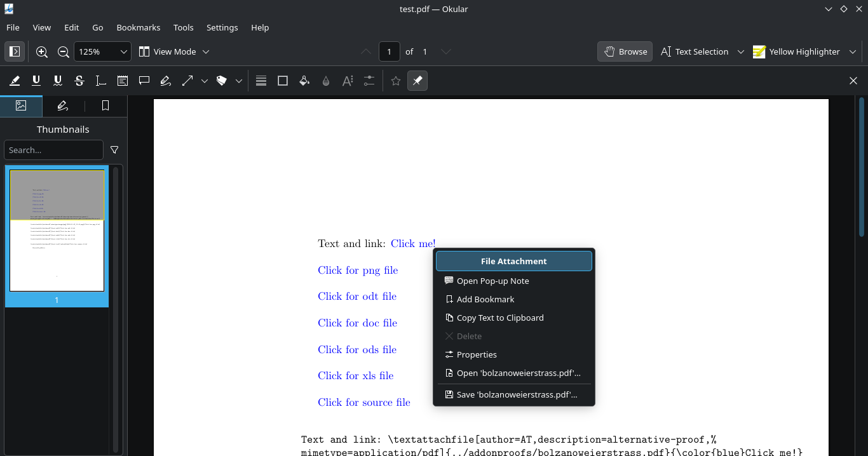Select the Strike out annotation tool
The height and width of the screenshot is (456, 868).
[79, 81]
